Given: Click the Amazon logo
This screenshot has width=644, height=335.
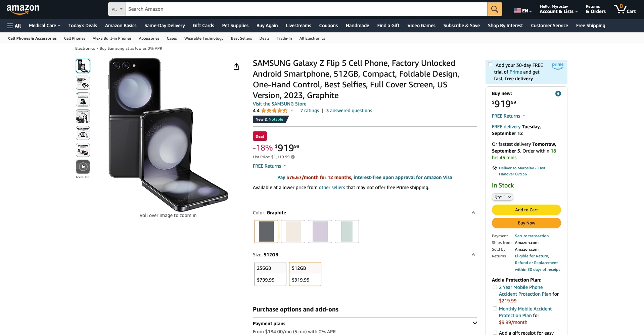Looking at the screenshot, I should coord(23,9).
